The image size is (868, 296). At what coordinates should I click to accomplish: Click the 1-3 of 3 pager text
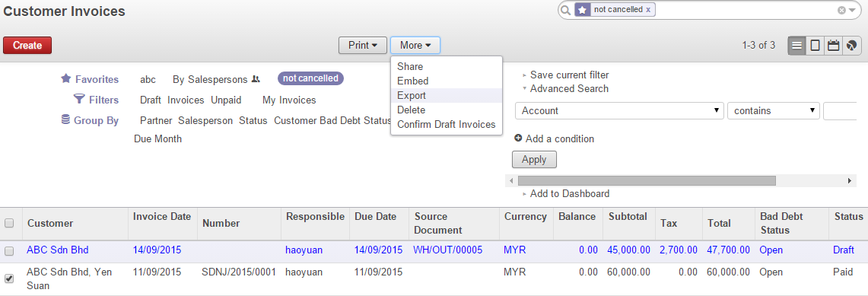[x=759, y=46]
